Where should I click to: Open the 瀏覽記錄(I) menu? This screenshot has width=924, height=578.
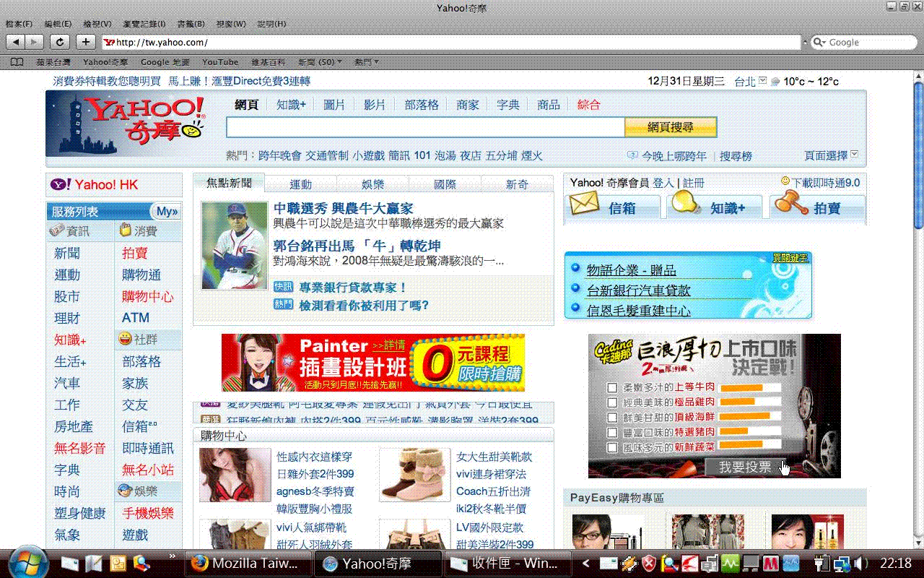click(x=144, y=24)
